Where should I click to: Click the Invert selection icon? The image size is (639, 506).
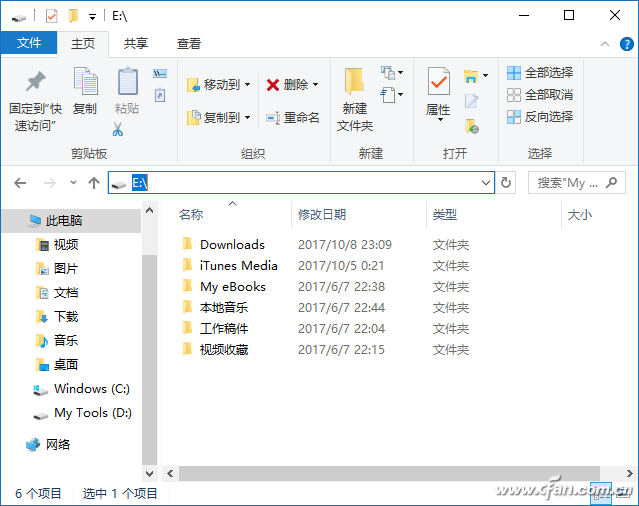(x=513, y=117)
